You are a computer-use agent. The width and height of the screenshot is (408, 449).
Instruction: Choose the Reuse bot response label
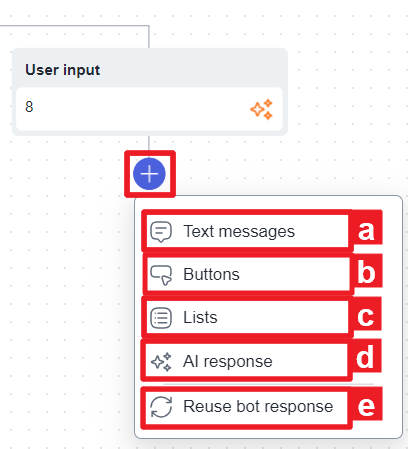pos(258,406)
